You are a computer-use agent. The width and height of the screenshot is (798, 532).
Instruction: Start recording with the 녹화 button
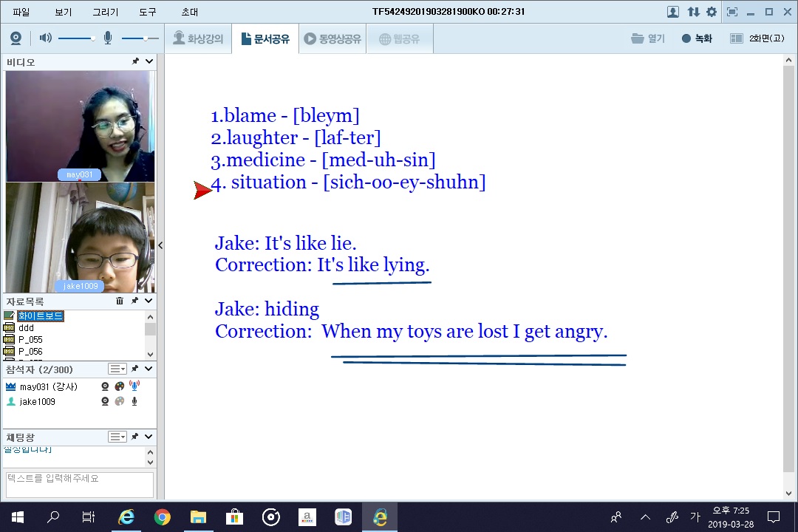(x=697, y=38)
